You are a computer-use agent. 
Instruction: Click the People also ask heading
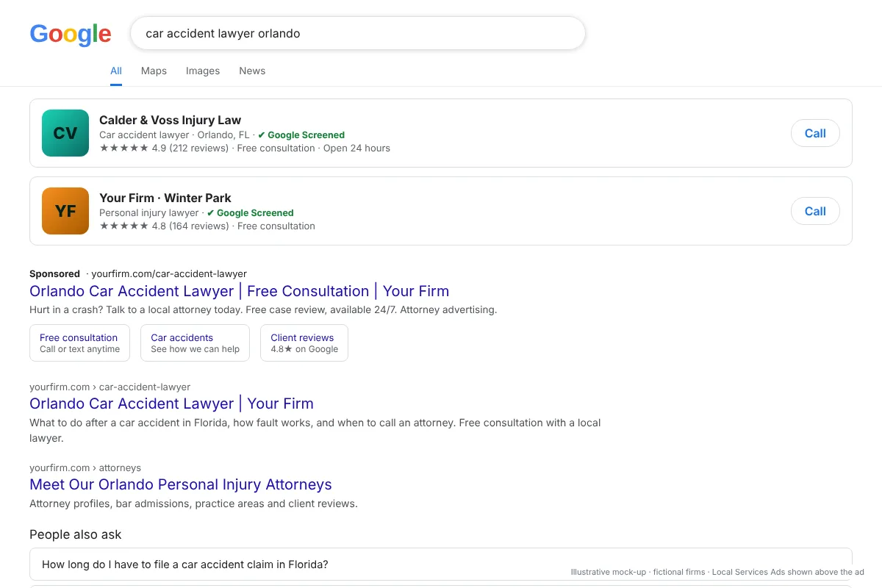(x=76, y=534)
